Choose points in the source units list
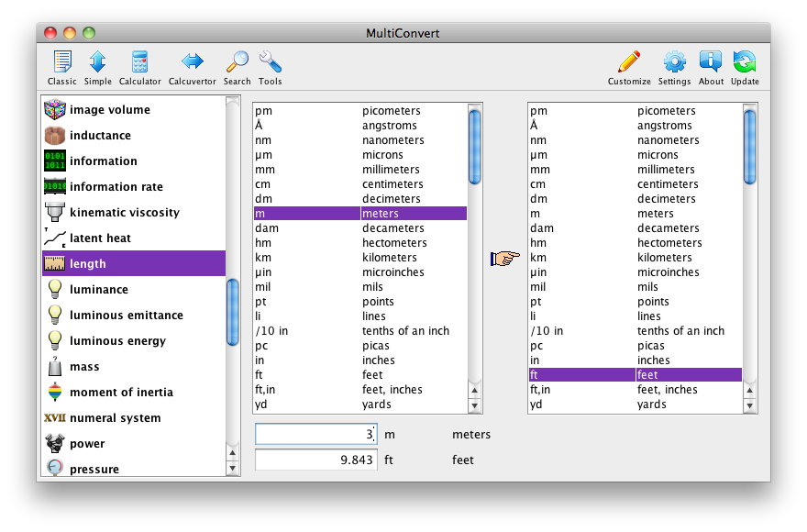 360,301
